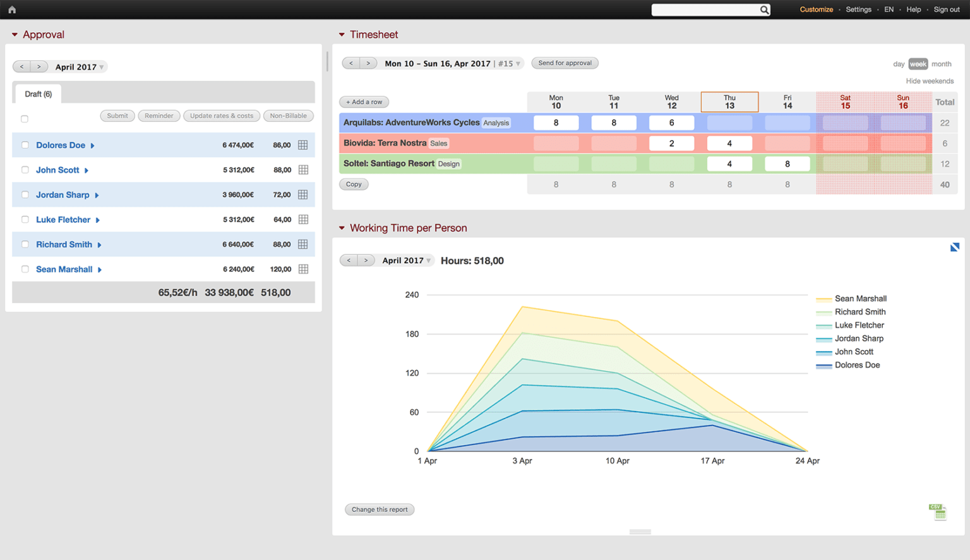Viewport: 970px width, 560px height.
Task: Switch to the Draft (6) tab
Action: click(x=37, y=93)
